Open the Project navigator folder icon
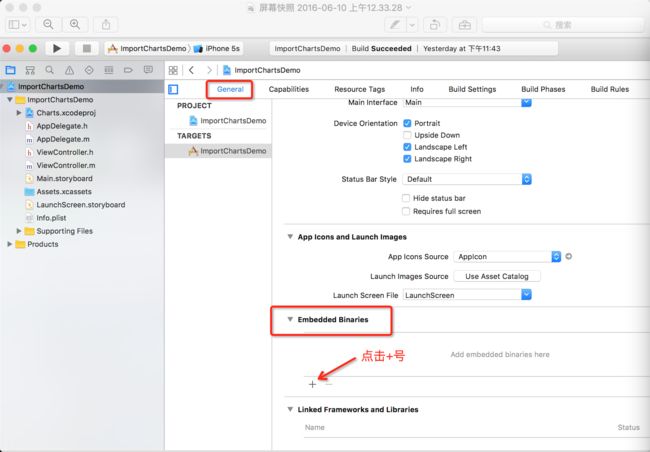The height and width of the screenshot is (452, 650). (10, 70)
